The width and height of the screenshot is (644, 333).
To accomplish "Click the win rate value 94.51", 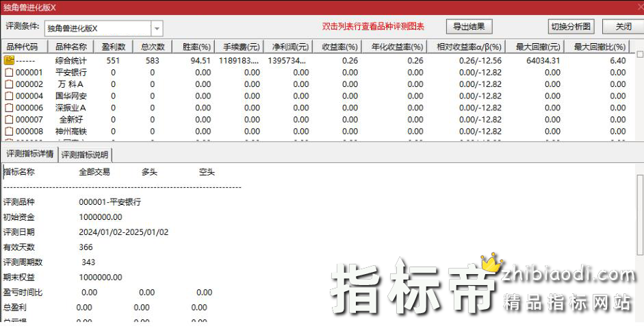I will tap(201, 60).
